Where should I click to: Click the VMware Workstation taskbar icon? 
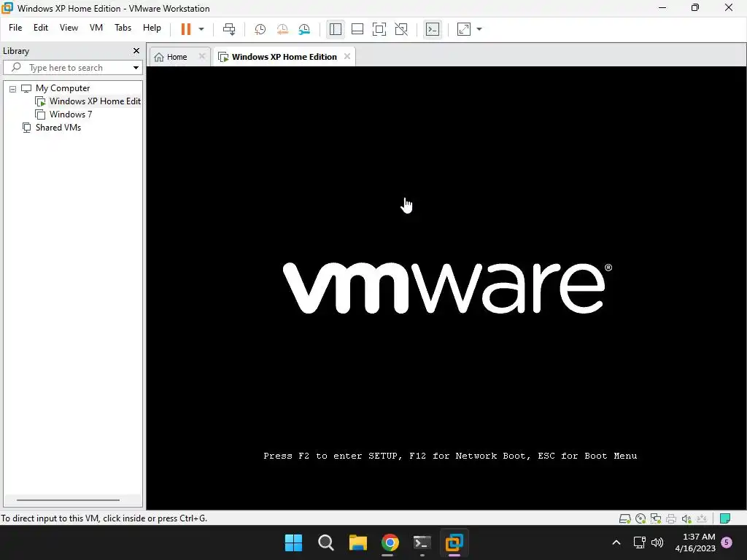tap(454, 542)
